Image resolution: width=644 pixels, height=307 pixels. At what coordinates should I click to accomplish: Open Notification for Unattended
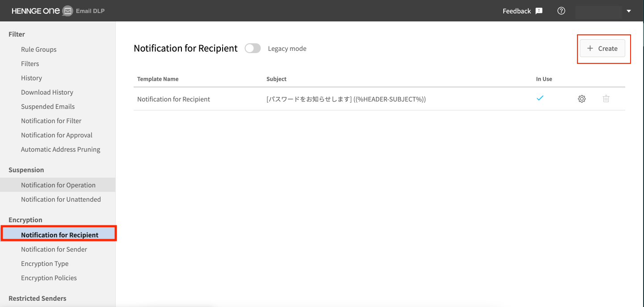pos(61,199)
